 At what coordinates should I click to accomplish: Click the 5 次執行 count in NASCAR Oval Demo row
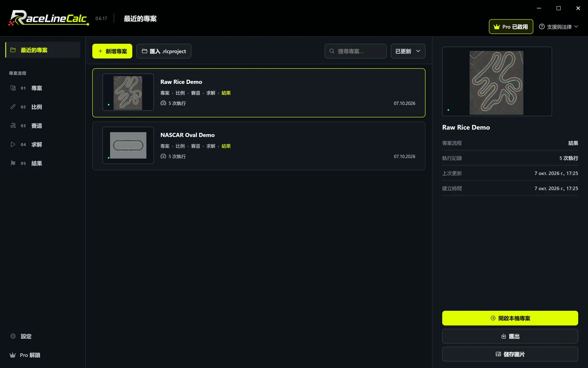pos(173,157)
